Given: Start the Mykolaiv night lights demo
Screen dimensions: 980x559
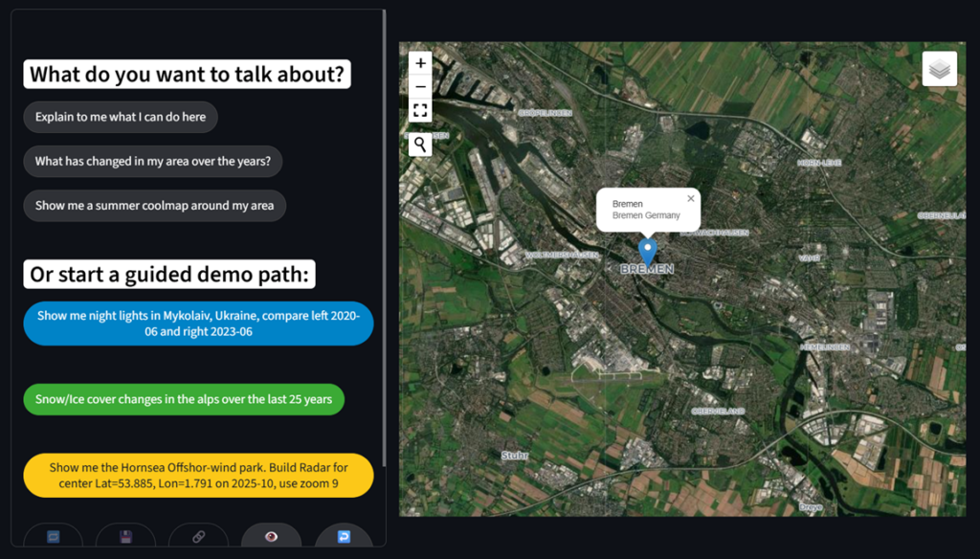Looking at the screenshot, I should pos(198,324).
